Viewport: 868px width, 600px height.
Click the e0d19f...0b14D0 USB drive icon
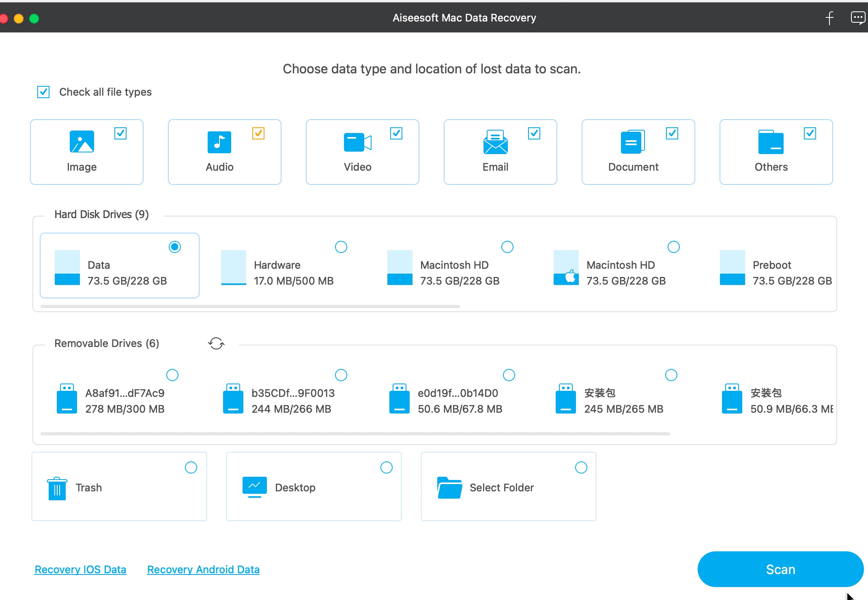(400, 399)
